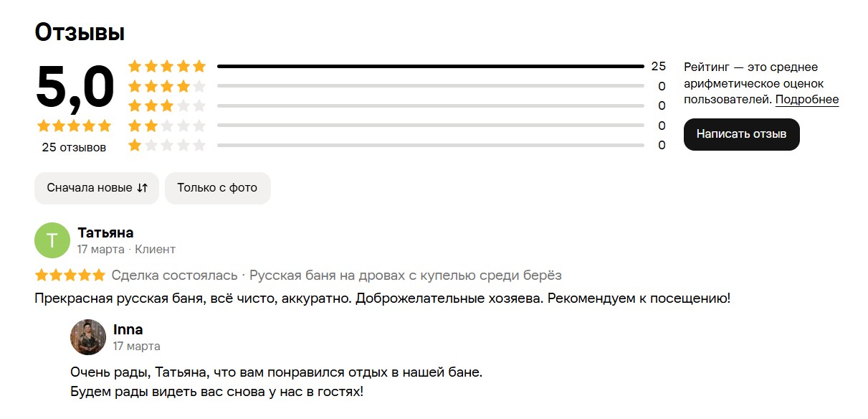Click the "Сделка состоялась" label

coord(174,275)
